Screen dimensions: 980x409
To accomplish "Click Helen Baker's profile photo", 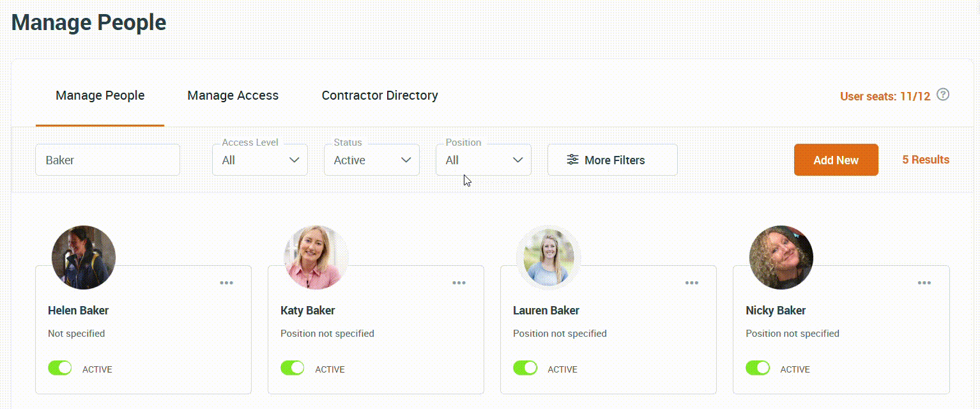I will tap(84, 258).
